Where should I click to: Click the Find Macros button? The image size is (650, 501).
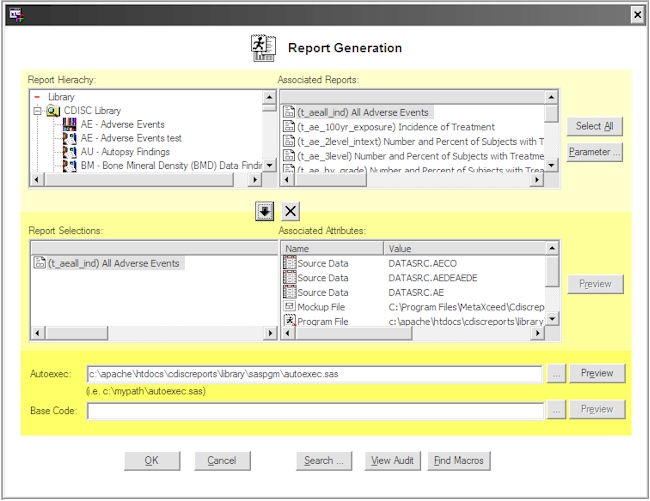459,461
